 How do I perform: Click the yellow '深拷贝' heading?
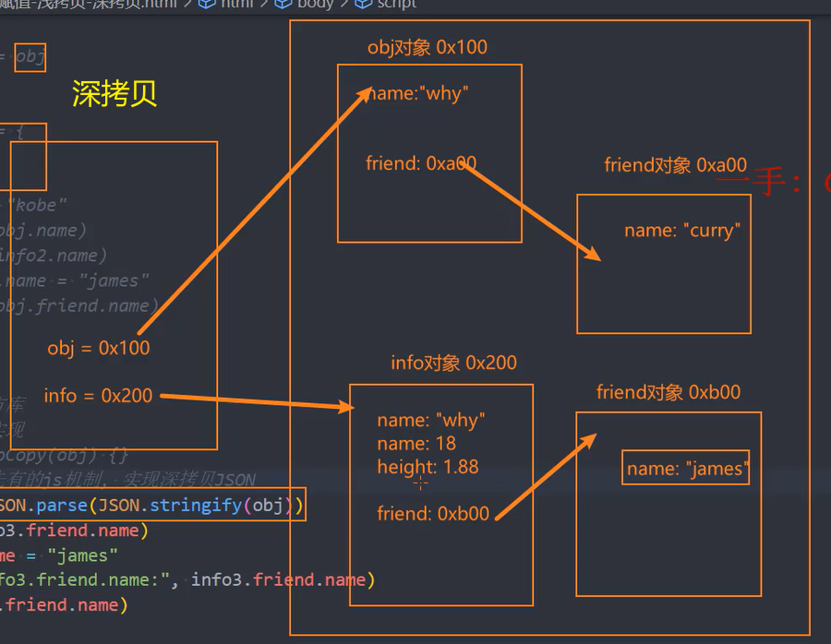[x=114, y=94]
